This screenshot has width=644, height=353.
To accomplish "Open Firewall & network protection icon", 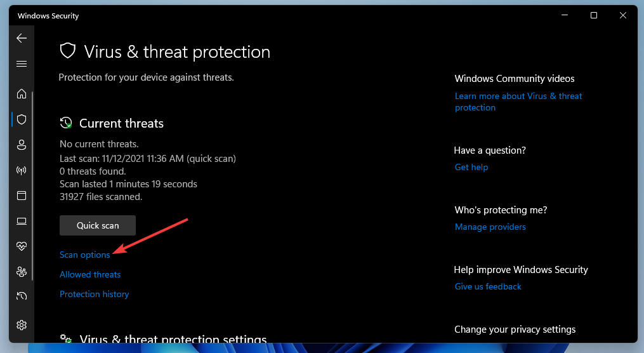I will coord(22,170).
